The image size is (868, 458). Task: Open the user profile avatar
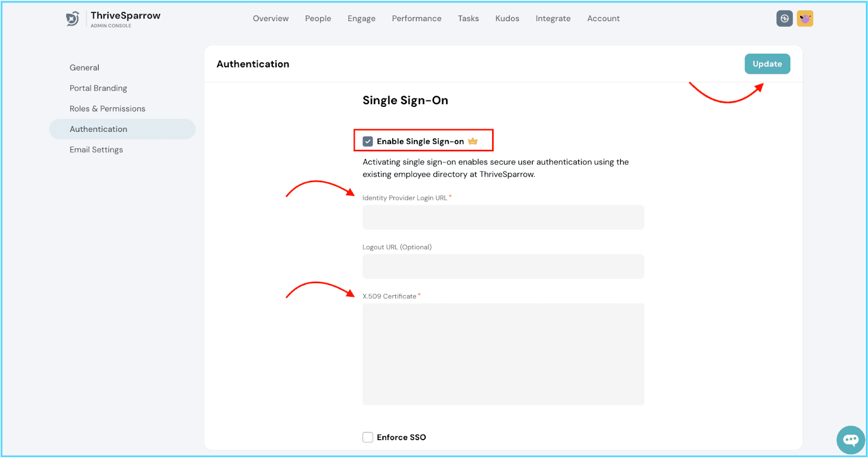tap(805, 18)
